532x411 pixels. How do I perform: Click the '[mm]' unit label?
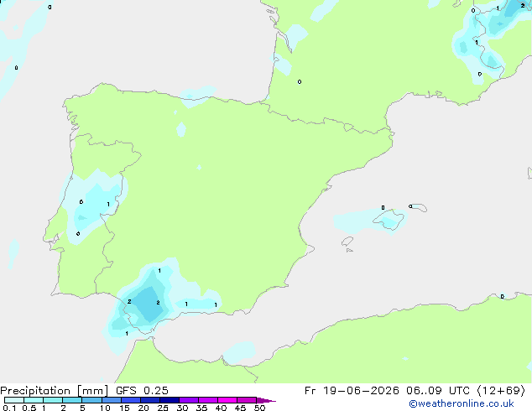click(x=92, y=391)
